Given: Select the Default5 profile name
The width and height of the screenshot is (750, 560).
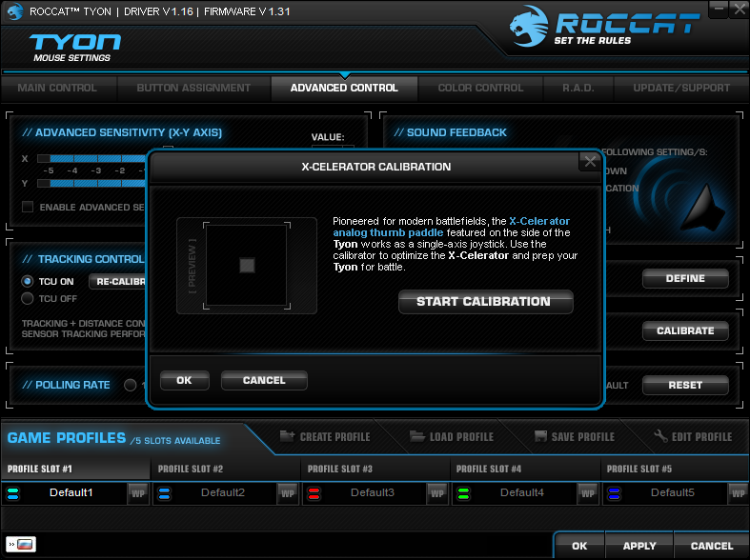Looking at the screenshot, I should [x=673, y=492].
